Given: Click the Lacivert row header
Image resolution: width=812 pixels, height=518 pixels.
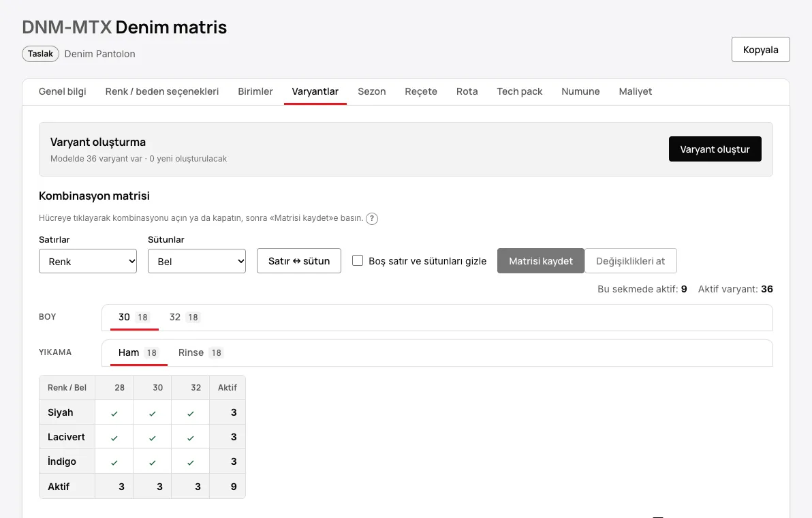Looking at the screenshot, I should point(67,437).
